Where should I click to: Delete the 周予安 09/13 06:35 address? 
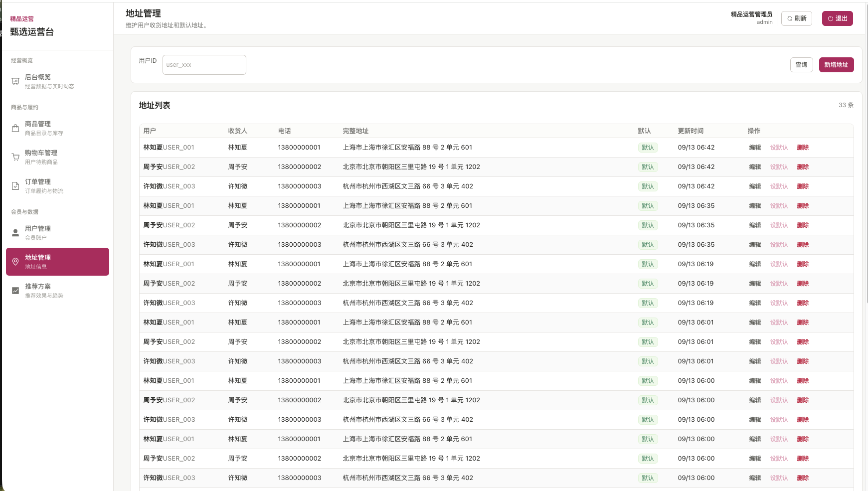coord(803,225)
